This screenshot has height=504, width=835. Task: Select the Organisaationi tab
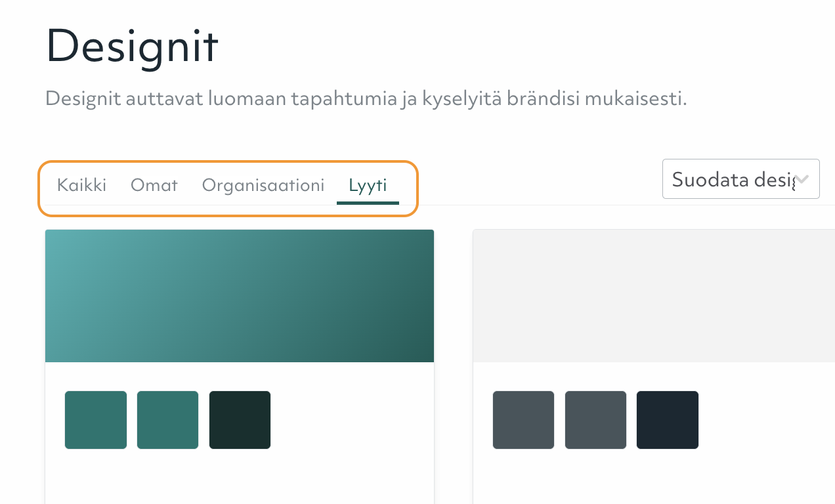pyautogui.click(x=263, y=185)
